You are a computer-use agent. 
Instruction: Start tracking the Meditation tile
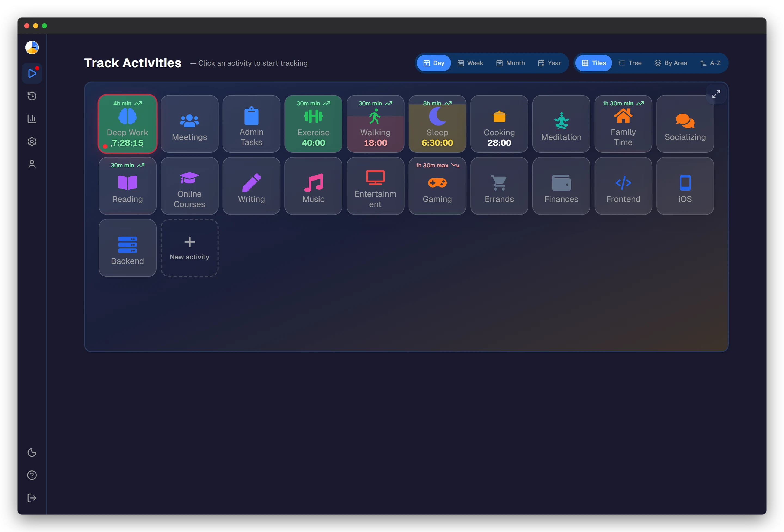click(x=561, y=124)
